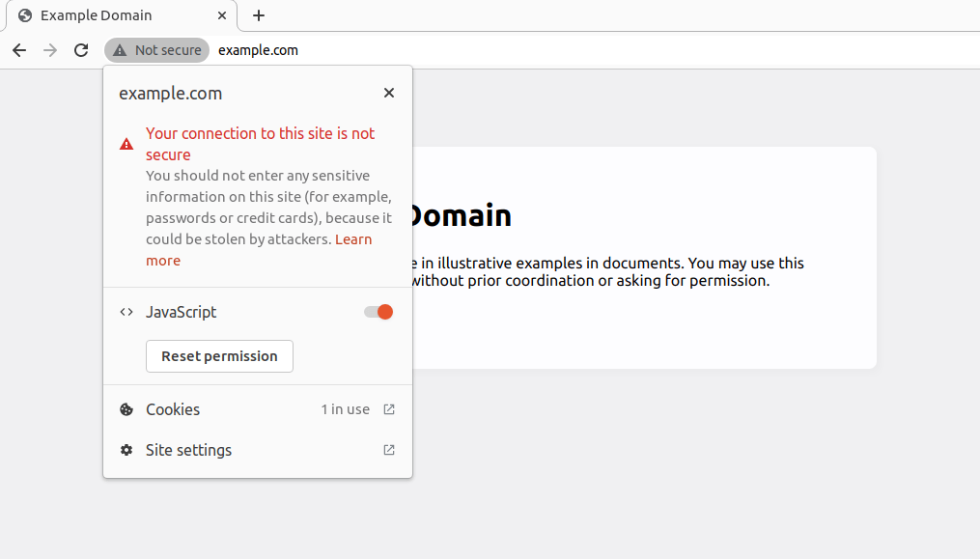Click the "Your connection to this site is not secure" text

[260, 144]
